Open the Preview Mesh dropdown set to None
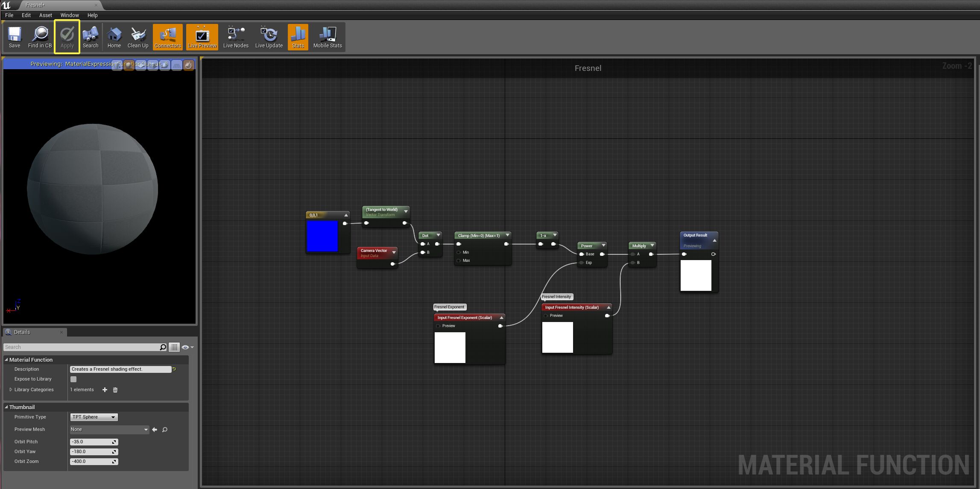980x489 pixels. pyautogui.click(x=109, y=429)
